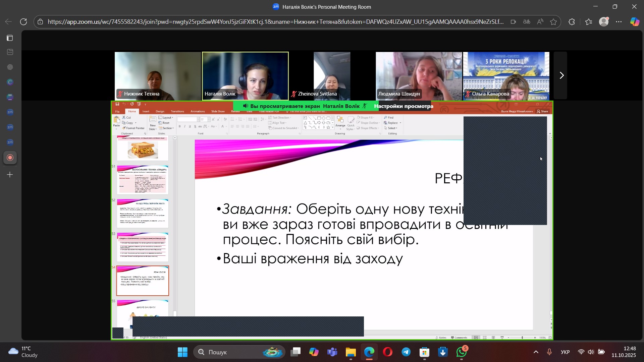Refresh the Zoom meeting page
Viewport: 644px width, 362px height.
pos(23,22)
